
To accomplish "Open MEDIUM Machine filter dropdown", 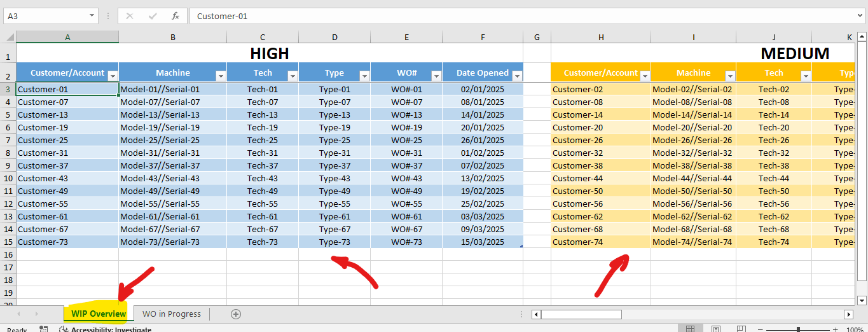I will 730,76.
